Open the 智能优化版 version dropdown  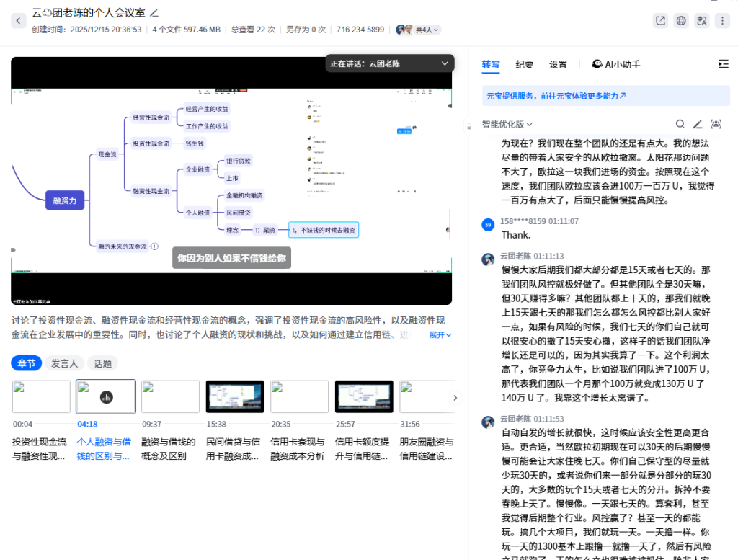coord(507,124)
